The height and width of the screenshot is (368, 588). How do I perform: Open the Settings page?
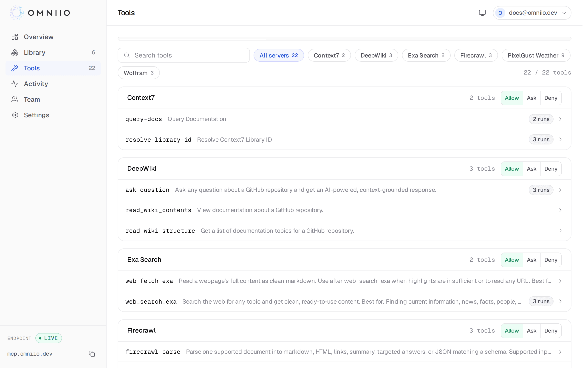coord(53,115)
